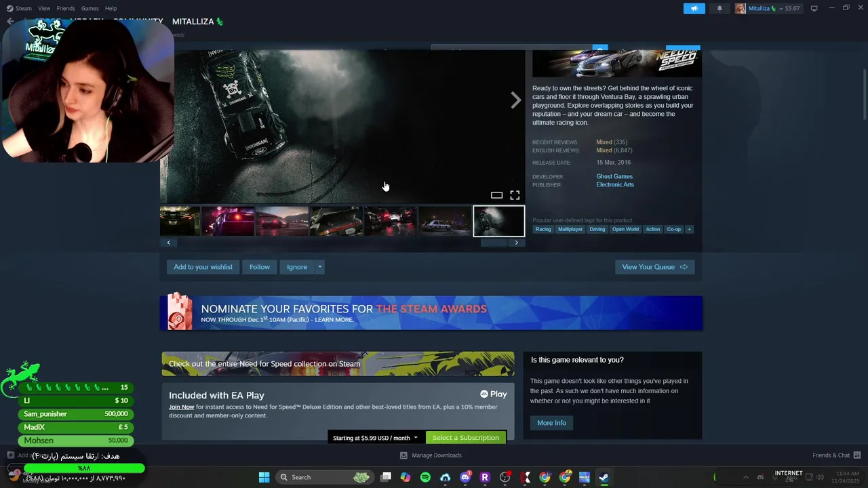
Task: Switch to Big Picture mode icon
Action: click(814, 8)
